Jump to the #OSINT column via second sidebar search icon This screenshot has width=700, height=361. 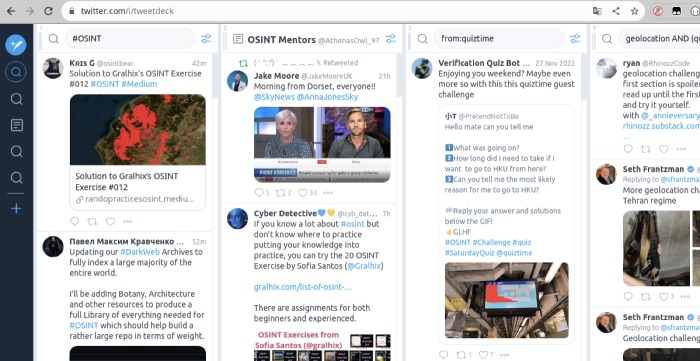16,99
